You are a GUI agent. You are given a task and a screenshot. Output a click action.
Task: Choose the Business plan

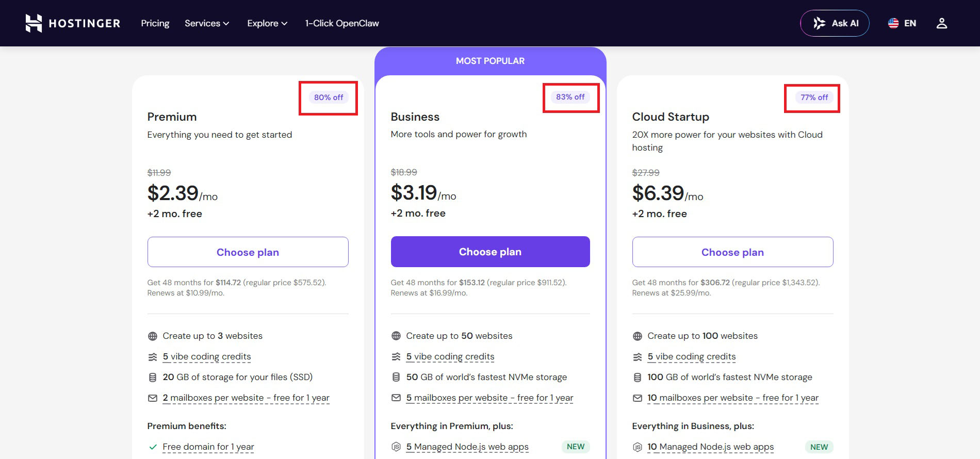pyautogui.click(x=490, y=252)
